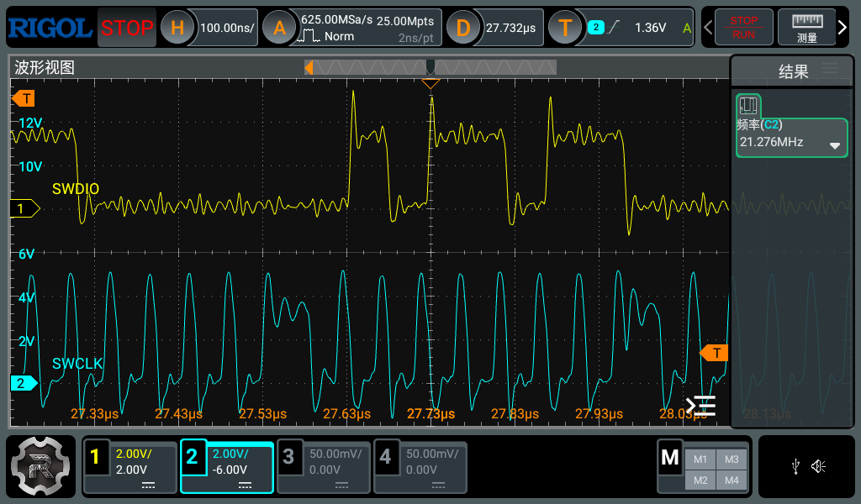This screenshot has height=504, width=861.
Task: Open the 测量 measurement ruler button
Action: 806,28
